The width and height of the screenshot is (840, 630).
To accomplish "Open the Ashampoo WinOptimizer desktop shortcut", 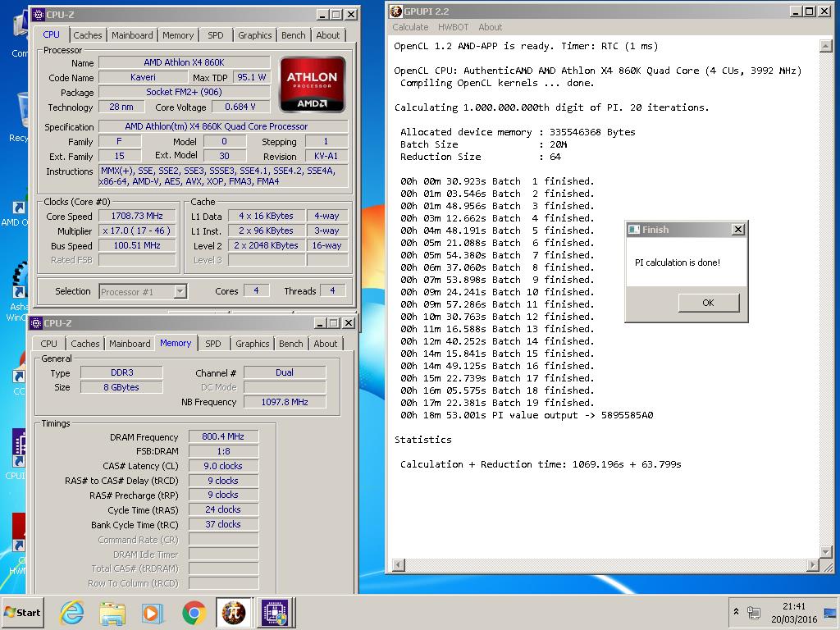I will point(18,292).
